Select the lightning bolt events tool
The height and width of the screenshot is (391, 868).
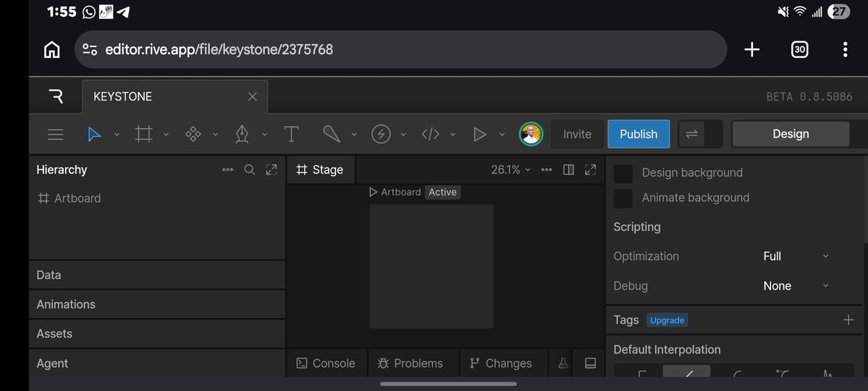click(381, 134)
